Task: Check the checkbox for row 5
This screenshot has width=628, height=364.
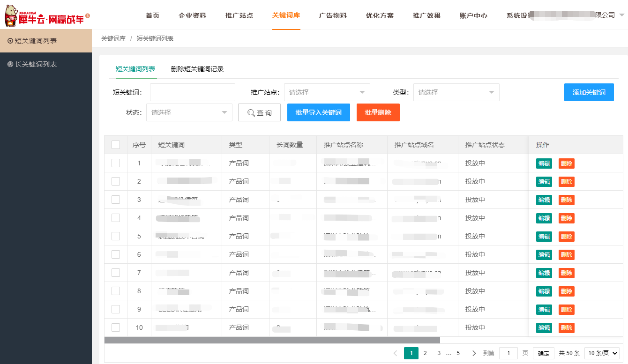Action: tap(116, 236)
